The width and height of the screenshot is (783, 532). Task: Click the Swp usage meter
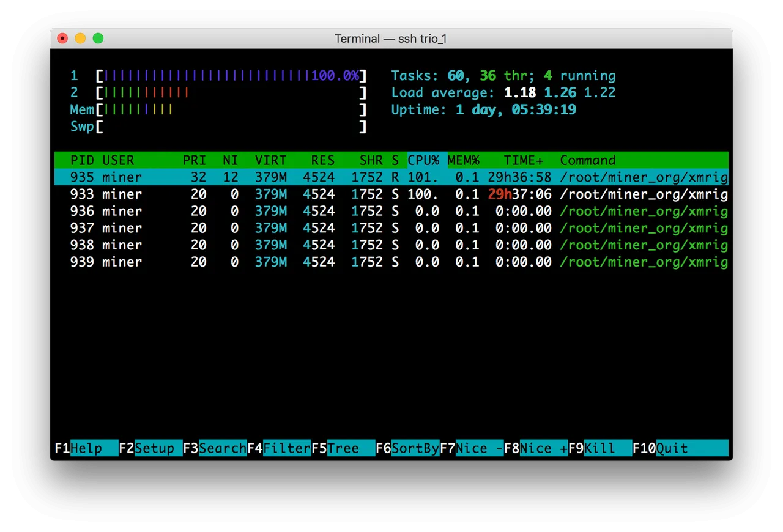[231, 127]
